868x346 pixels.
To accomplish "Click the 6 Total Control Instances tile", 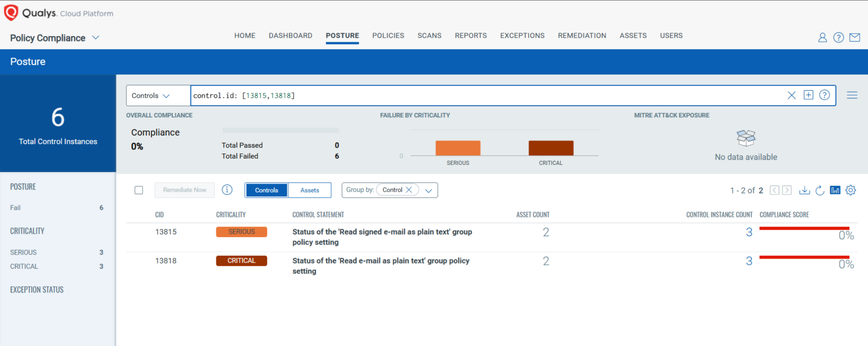I will coord(58,124).
